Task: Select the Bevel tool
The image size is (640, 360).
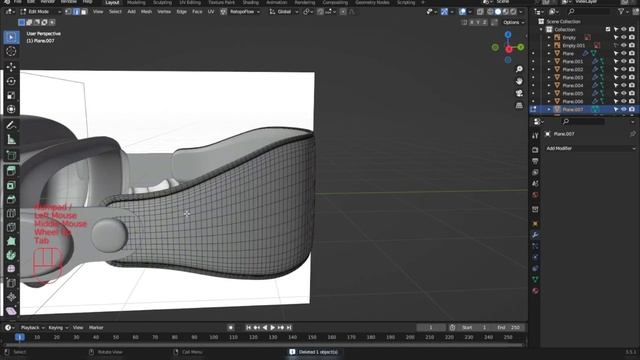Action: click(11, 199)
